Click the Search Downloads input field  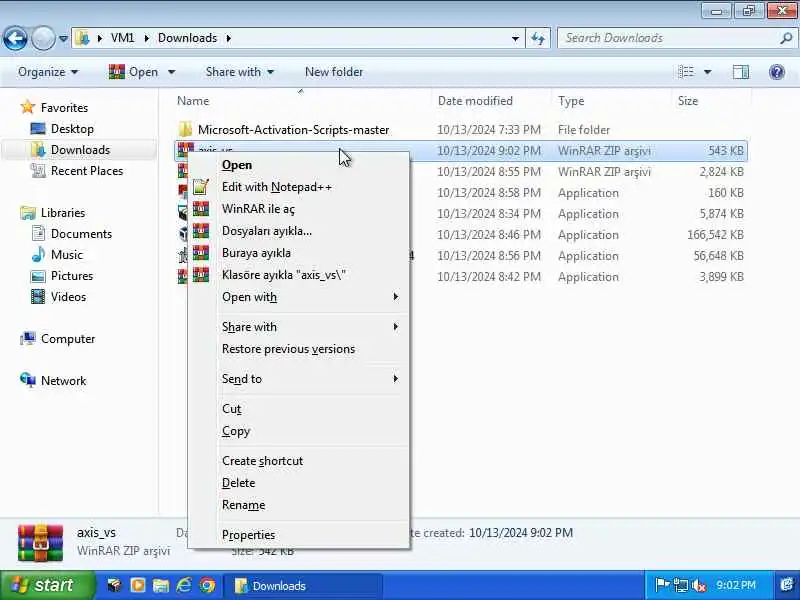tap(668, 38)
